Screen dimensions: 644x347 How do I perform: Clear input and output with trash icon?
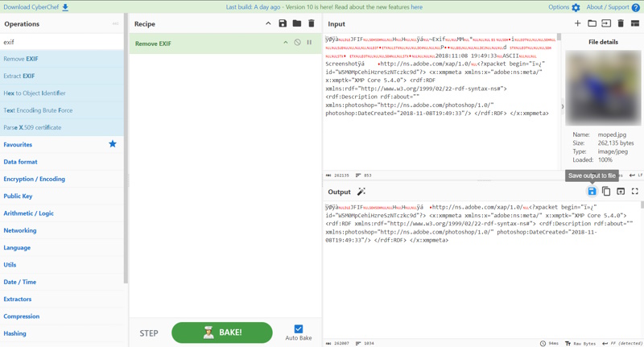point(621,23)
